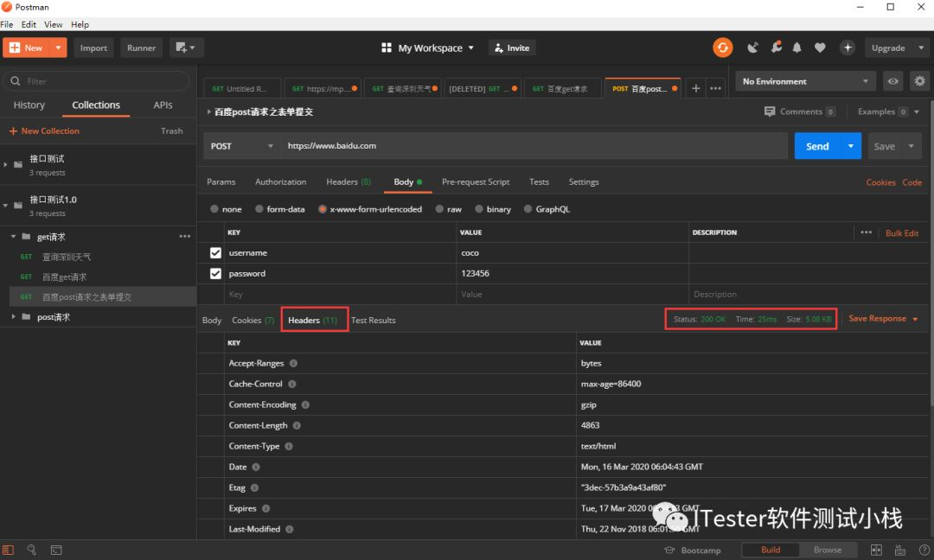Add a new request tab with plus icon
Screen dimensions: 934x560
pos(695,88)
